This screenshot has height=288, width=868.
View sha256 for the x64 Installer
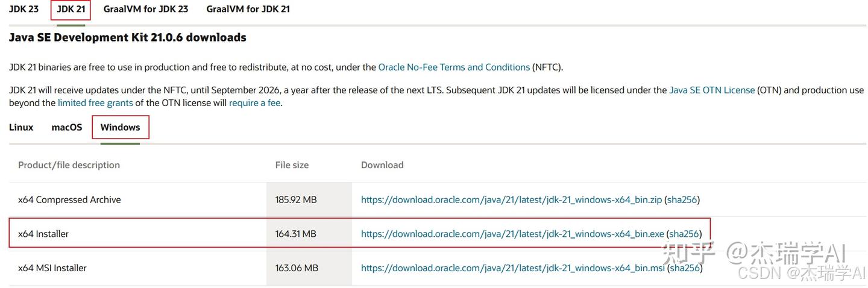click(x=684, y=234)
